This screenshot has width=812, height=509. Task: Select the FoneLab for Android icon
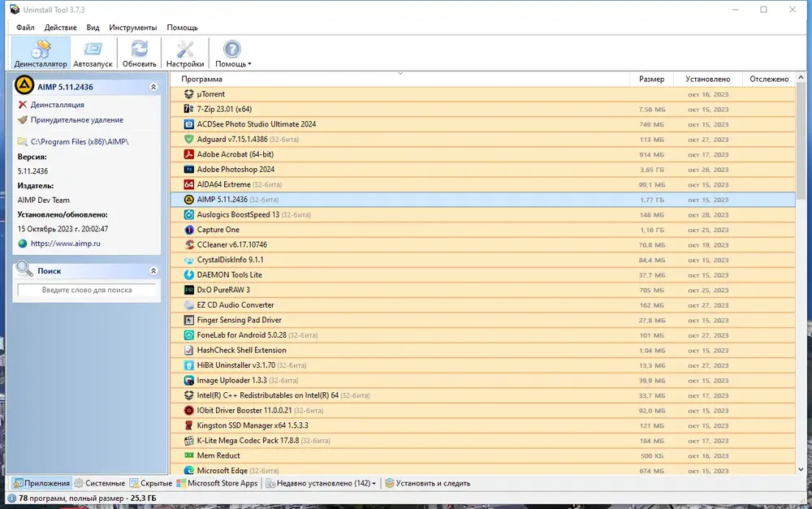[189, 335]
